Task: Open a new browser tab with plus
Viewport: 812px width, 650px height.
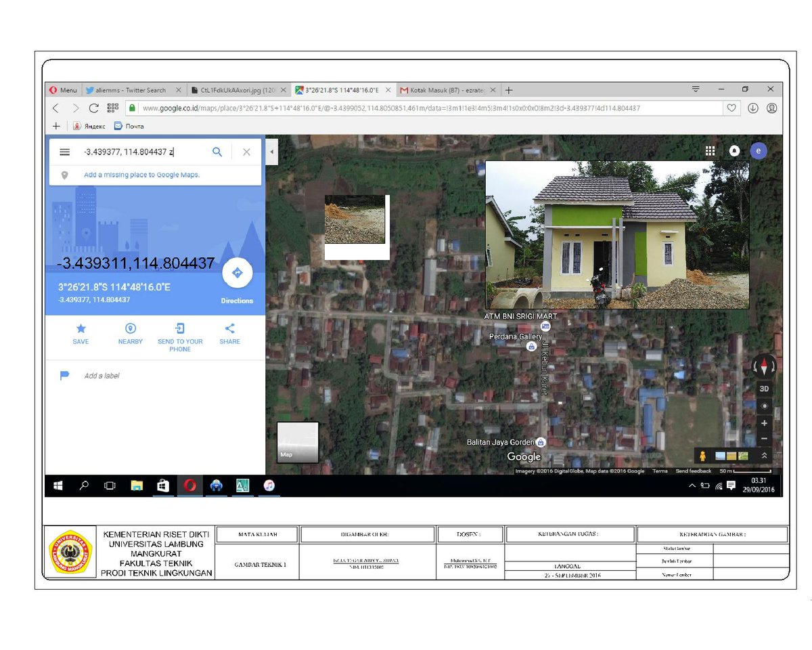Action: click(x=509, y=90)
